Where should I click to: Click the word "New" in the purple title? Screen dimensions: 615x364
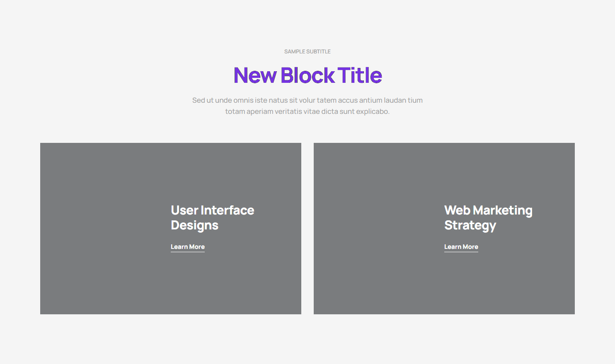pos(255,75)
